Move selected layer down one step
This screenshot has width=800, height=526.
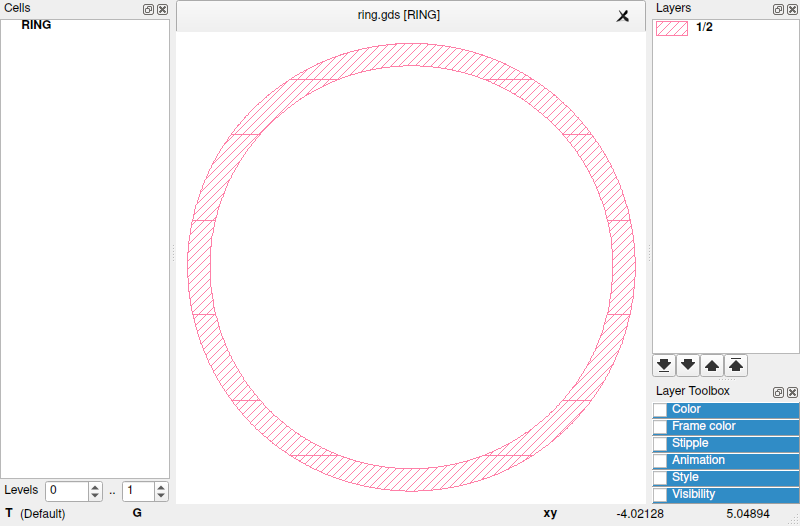[688, 365]
